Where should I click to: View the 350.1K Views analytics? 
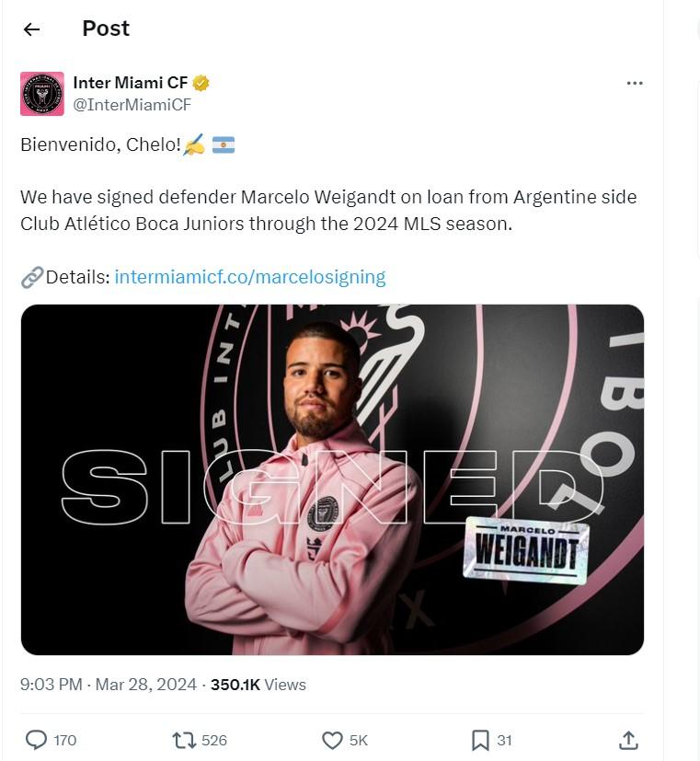tap(258, 685)
